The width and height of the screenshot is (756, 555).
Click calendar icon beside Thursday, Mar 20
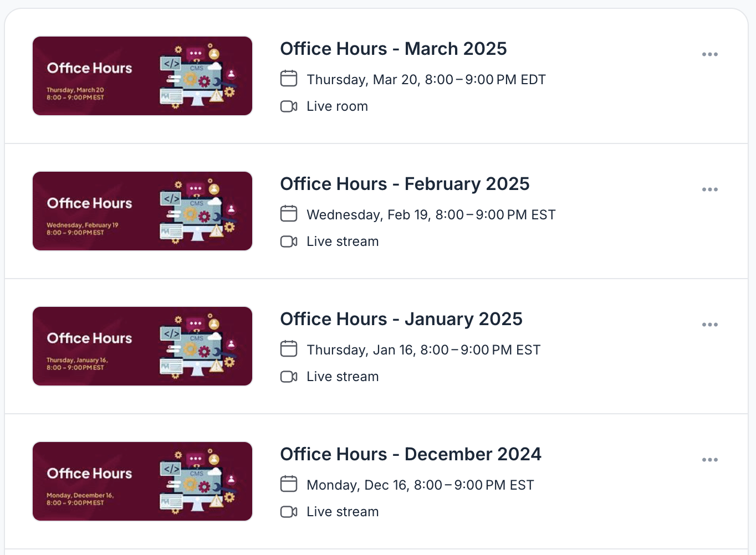[x=289, y=79]
